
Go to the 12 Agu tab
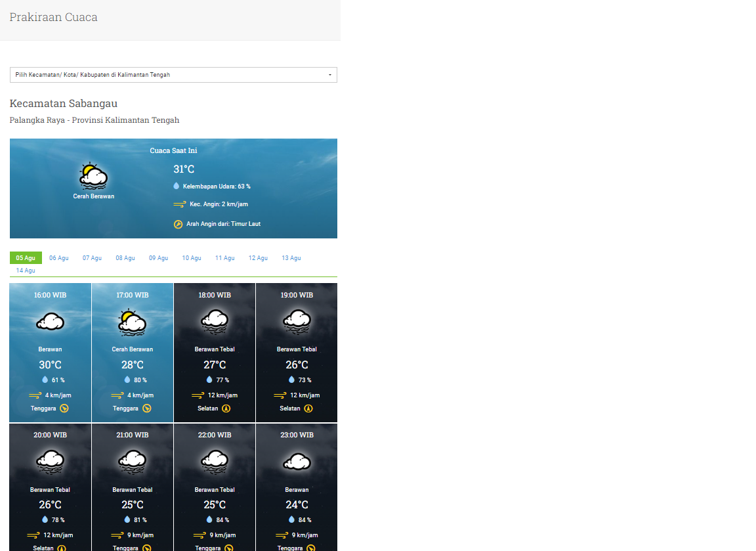(x=258, y=257)
